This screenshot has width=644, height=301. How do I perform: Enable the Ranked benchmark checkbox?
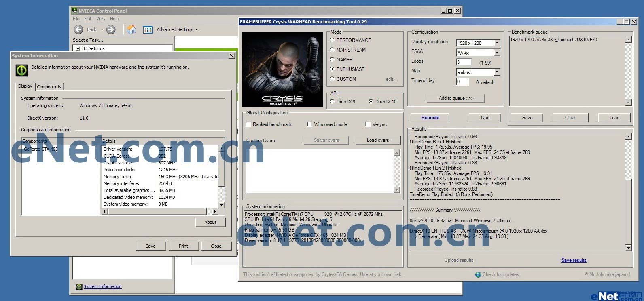tap(248, 124)
